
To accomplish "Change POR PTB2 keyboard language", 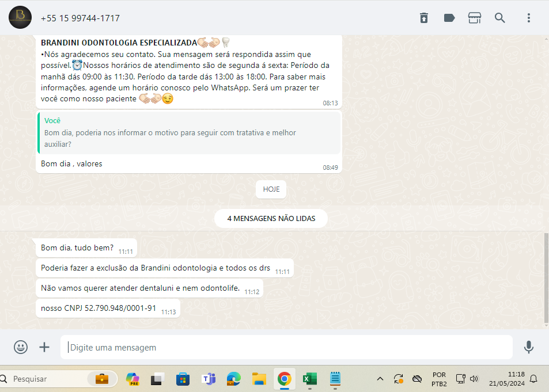I will coord(439,379).
